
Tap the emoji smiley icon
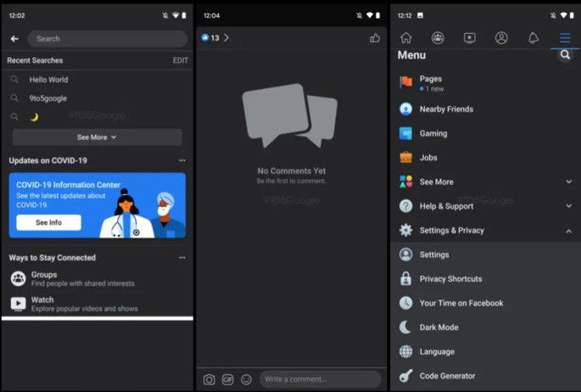click(x=247, y=379)
